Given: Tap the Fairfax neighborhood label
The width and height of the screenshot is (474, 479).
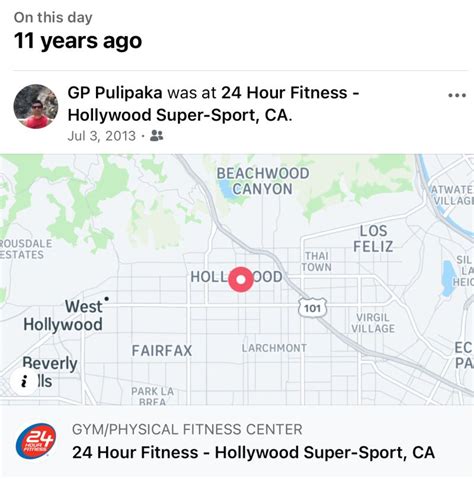Looking at the screenshot, I should point(162,351).
